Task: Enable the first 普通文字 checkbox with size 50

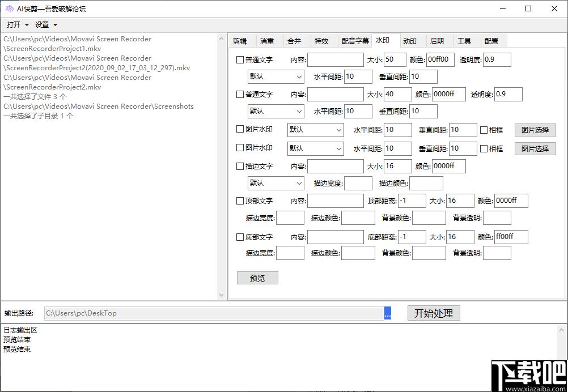Action: (240, 59)
